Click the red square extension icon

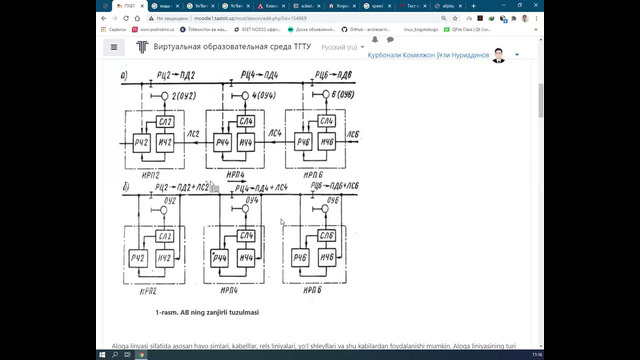click(480, 18)
